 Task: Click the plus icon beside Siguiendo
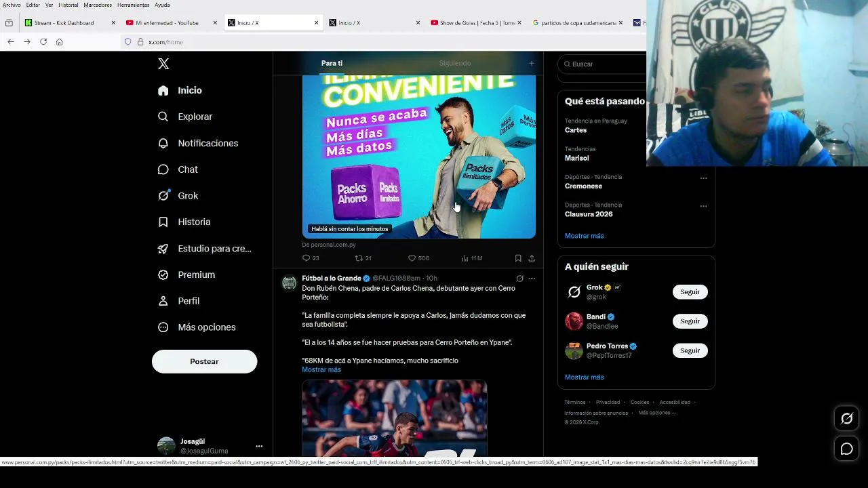pos(532,63)
